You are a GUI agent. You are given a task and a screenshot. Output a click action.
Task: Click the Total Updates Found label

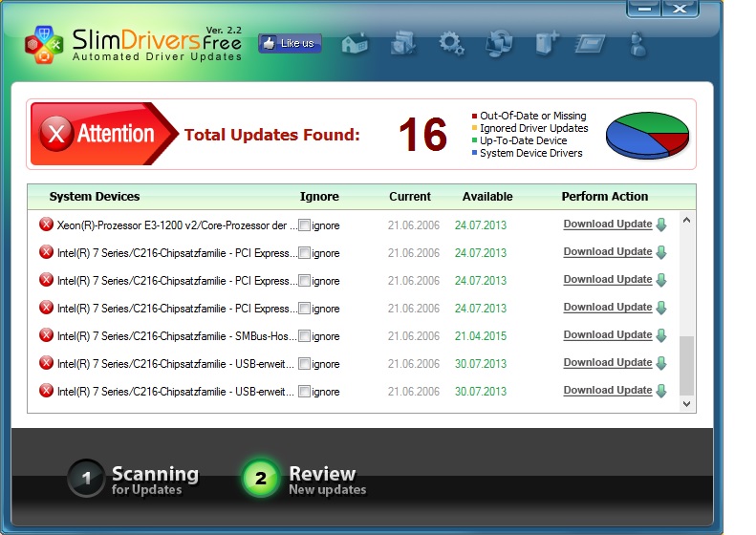click(272, 135)
